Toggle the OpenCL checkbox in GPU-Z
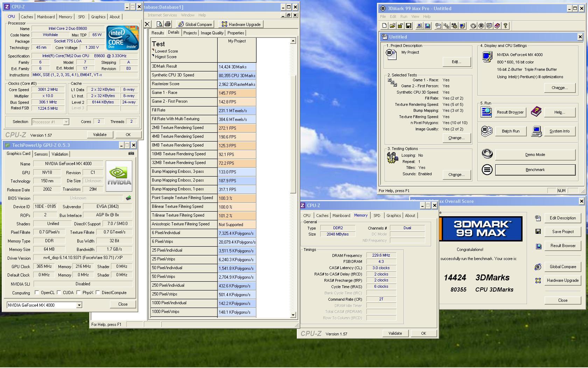This screenshot has height=368, width=588. coord(37,292)
